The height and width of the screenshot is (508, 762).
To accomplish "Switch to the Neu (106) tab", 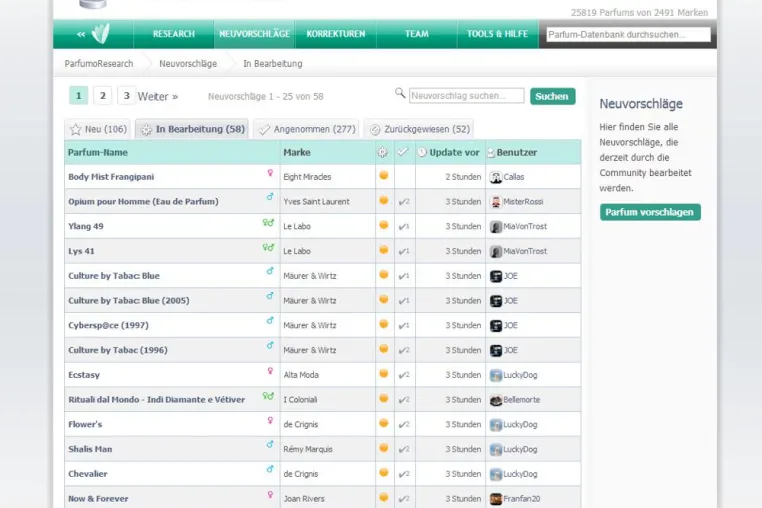I will (x=98, y=129).
